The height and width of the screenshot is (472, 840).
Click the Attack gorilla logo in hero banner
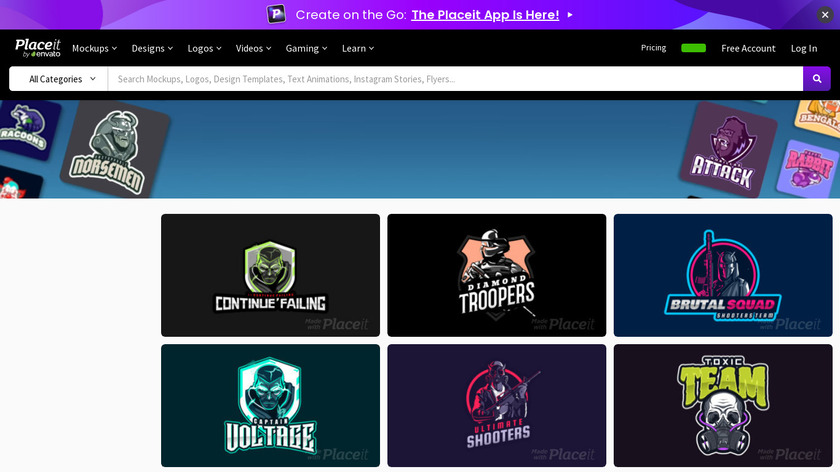[728, 150]
